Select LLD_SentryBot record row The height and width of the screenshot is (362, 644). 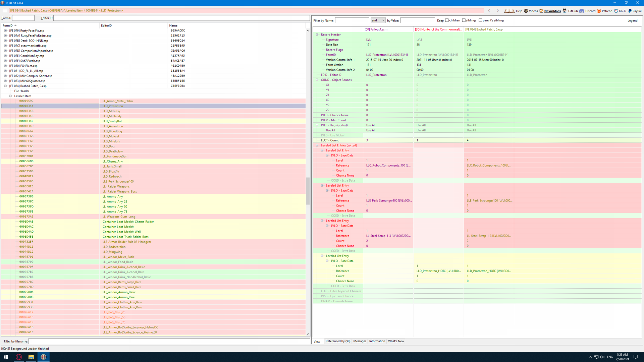coord(112,121)
